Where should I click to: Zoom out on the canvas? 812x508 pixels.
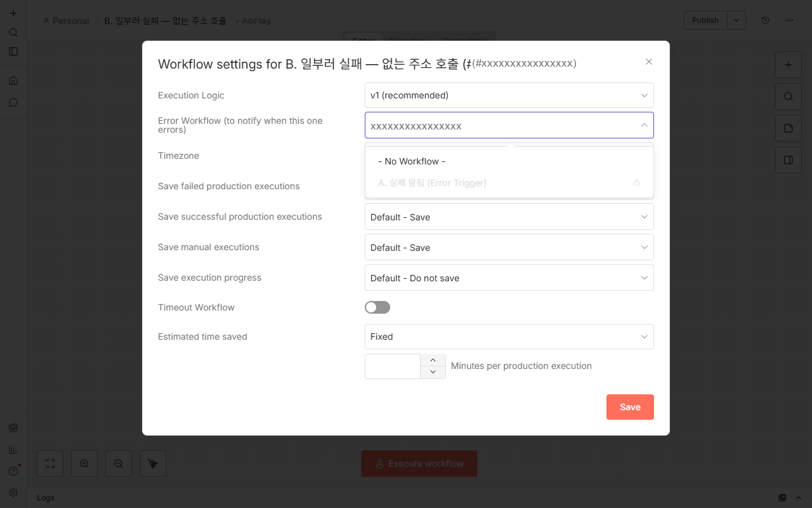[119, 464]
